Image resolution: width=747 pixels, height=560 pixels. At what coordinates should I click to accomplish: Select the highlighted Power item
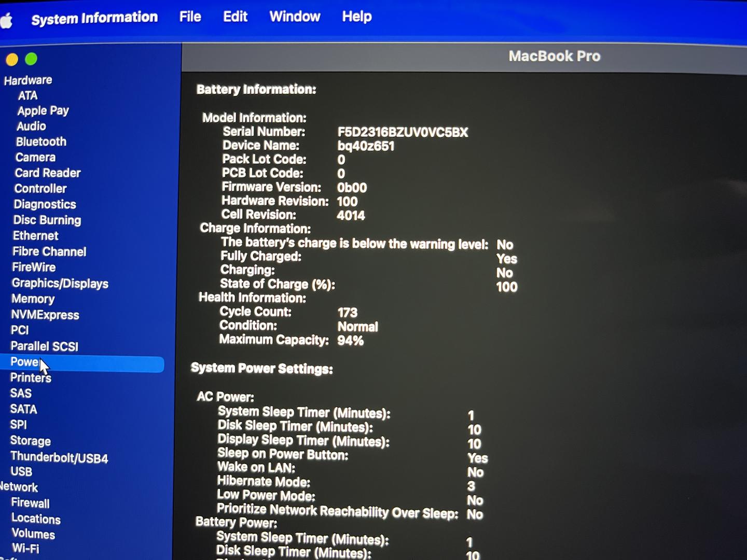[x=82, y=364]
